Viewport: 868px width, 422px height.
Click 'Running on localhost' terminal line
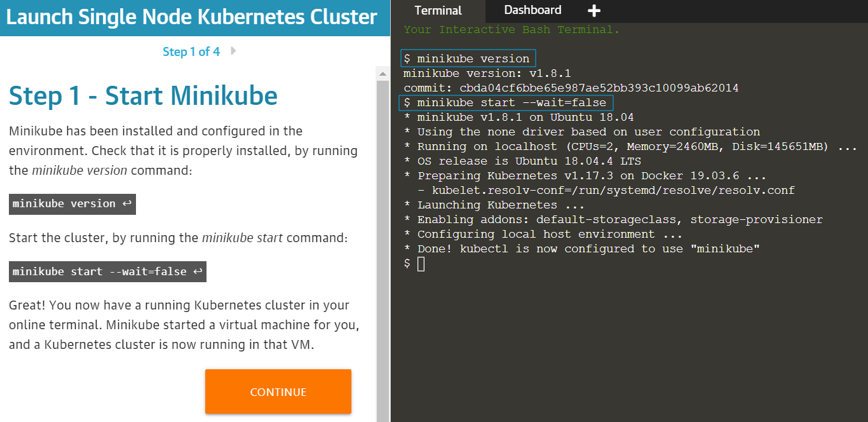630,146
